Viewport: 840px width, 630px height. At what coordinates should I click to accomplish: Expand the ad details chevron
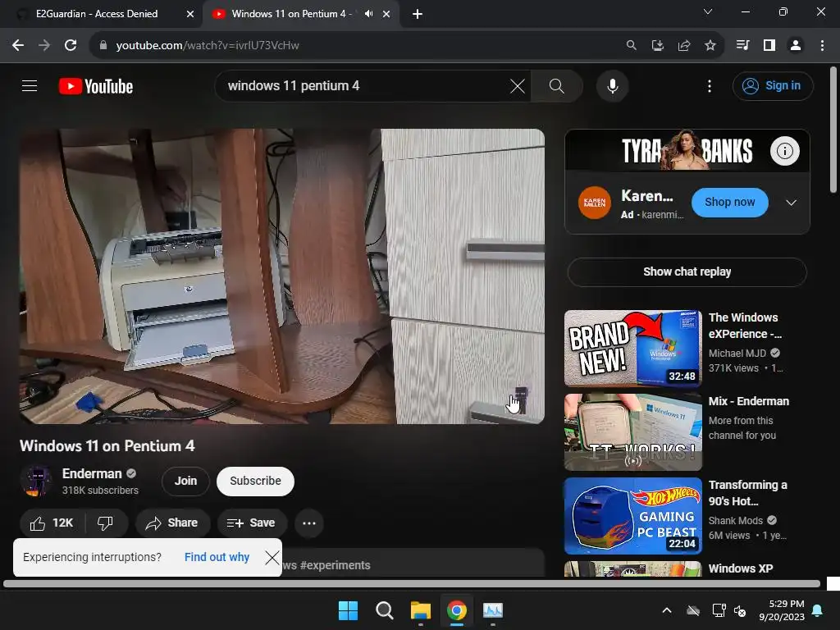click(x=791, y=203)
